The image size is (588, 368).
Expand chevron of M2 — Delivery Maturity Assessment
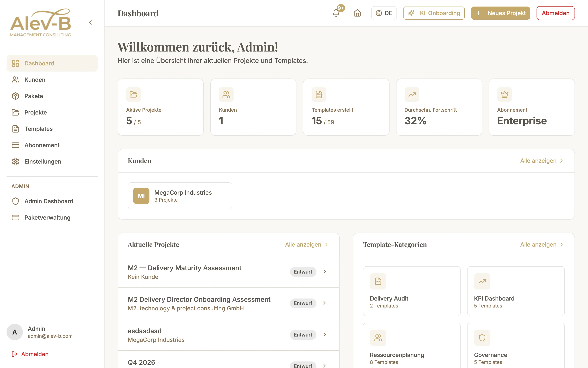(x=325, y=272)
